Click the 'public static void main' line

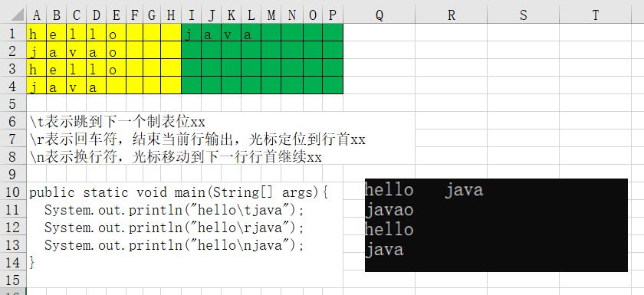coord(179,192)
